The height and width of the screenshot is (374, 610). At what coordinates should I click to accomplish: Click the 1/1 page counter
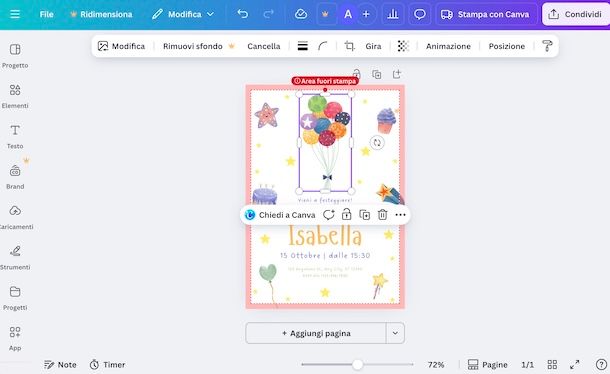528,365
